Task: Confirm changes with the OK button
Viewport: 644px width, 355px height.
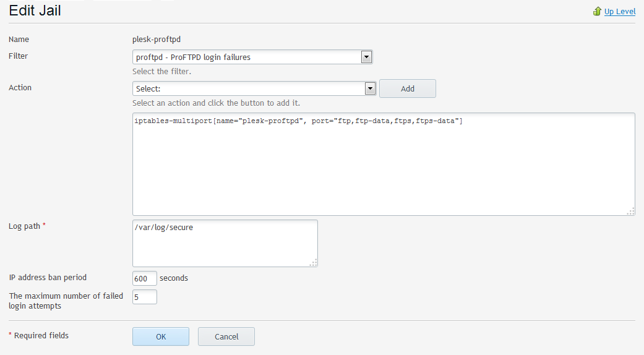Action: pyautogui.click(x=161, y=336)
